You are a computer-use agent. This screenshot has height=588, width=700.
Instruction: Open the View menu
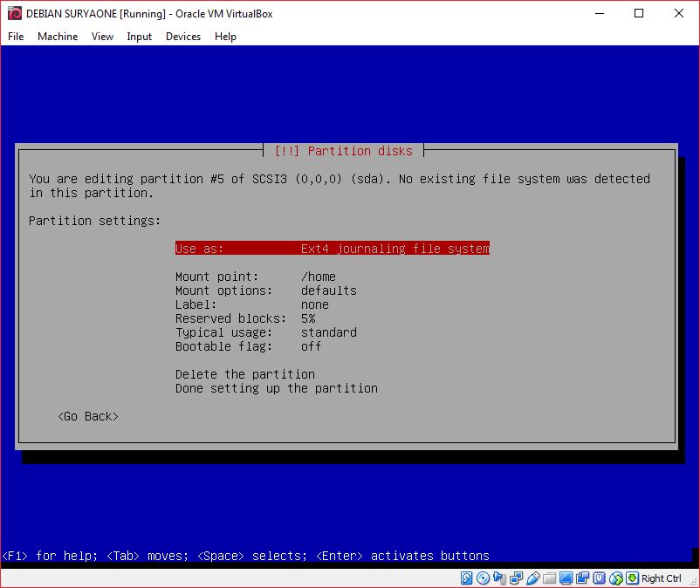(x=102, y=37)
